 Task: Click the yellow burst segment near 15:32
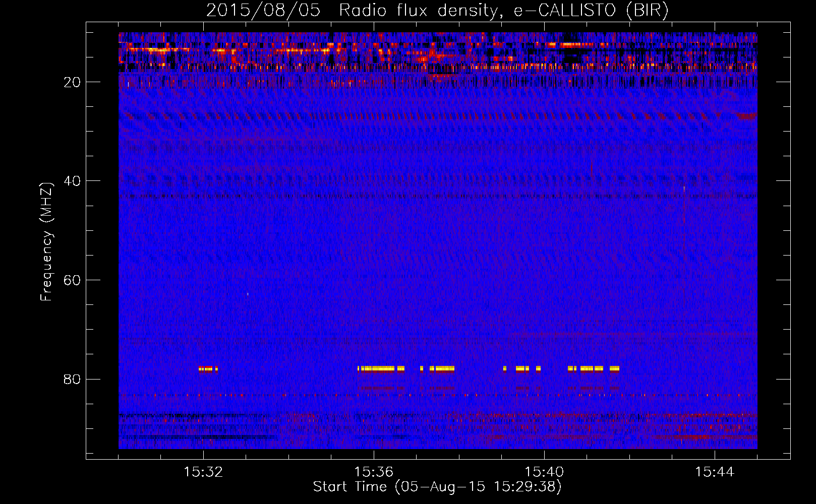(208, 369)
